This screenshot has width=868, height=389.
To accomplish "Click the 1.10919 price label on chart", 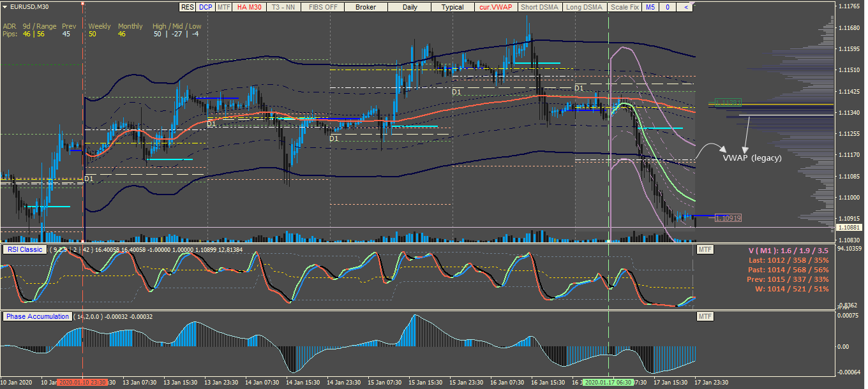I will [x=728, y=218].
